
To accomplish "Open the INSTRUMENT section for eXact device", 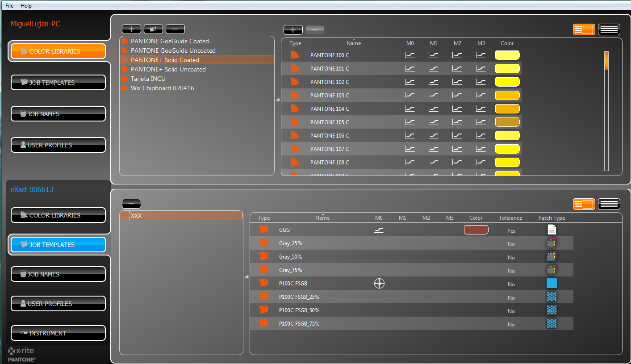I will [58, 333].
